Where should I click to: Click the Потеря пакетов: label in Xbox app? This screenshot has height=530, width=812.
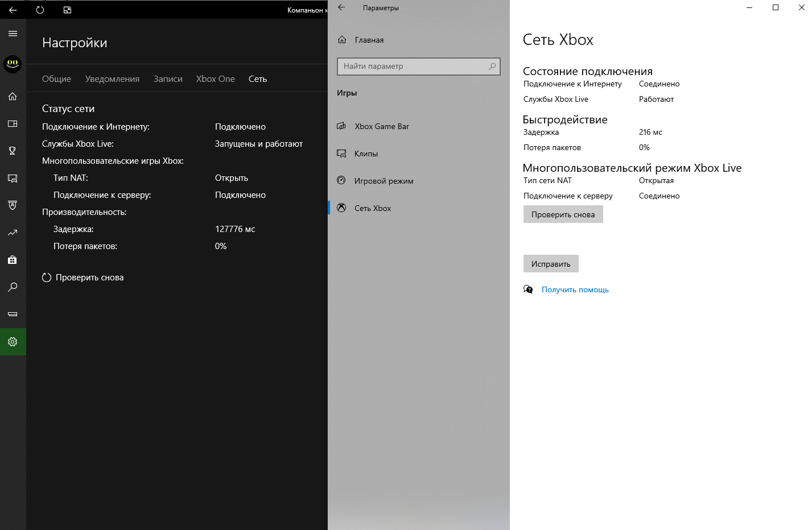(x=85, y=246)
